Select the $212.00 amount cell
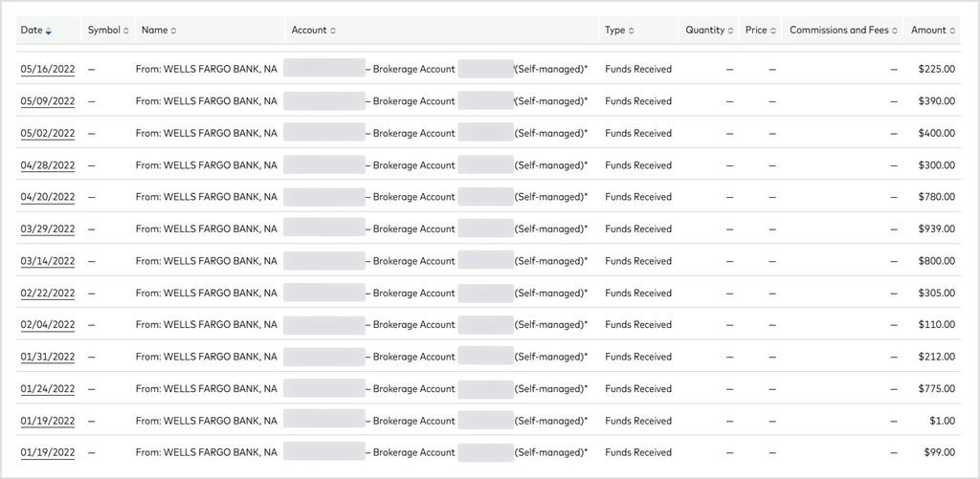Screen dimensions: 980x479 click(x=936, y=357)
